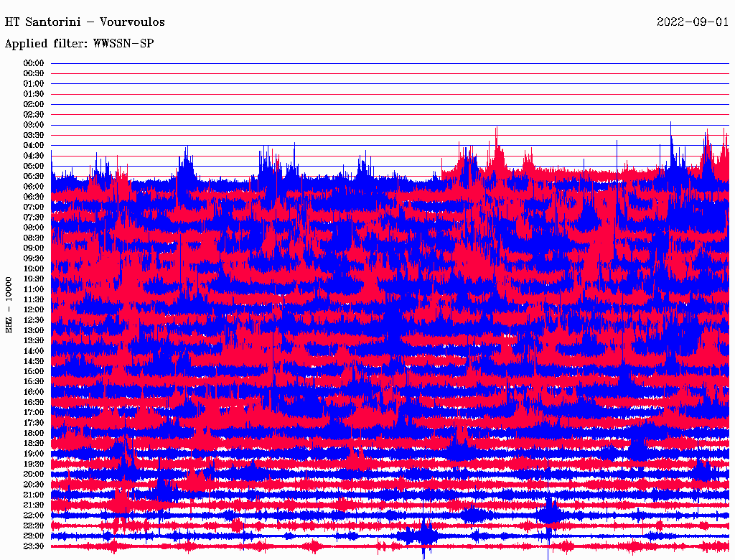Click the 19:00 time label
Viewport: 735px width, 560px height.
coord(34,454)
